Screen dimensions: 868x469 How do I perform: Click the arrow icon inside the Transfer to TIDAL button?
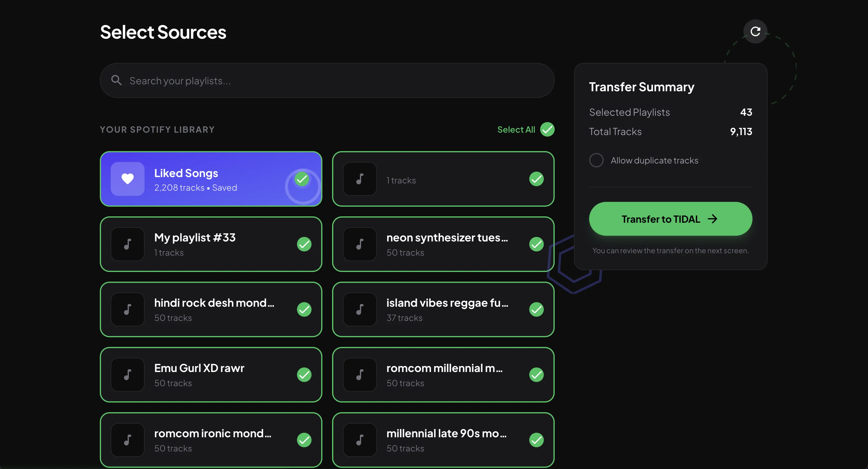(x=713, y=219)
